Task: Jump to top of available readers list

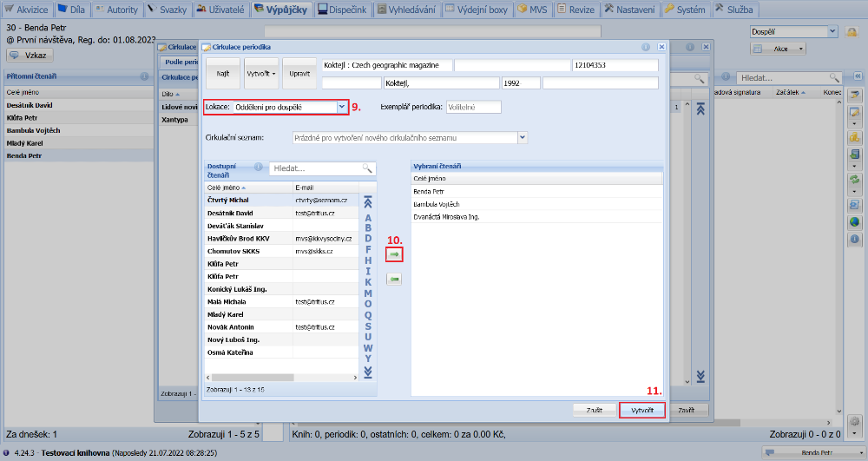Action: click(368, 201)
